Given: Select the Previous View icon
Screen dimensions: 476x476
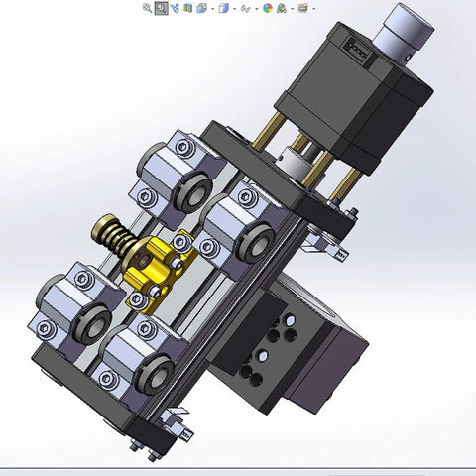Looking at the screenshot, I should [x=175, y=8].
